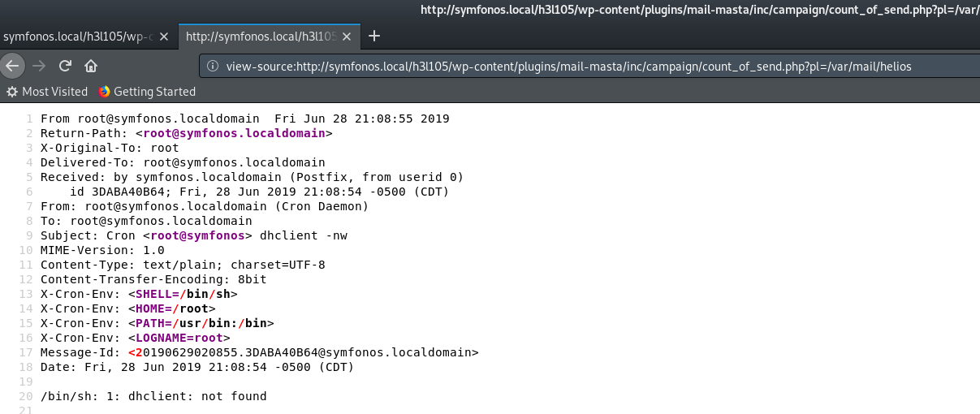Image resolution: width=980 pixels, height=414 pixels.
Task: Go back to the previous page
Action: point(11,66)
